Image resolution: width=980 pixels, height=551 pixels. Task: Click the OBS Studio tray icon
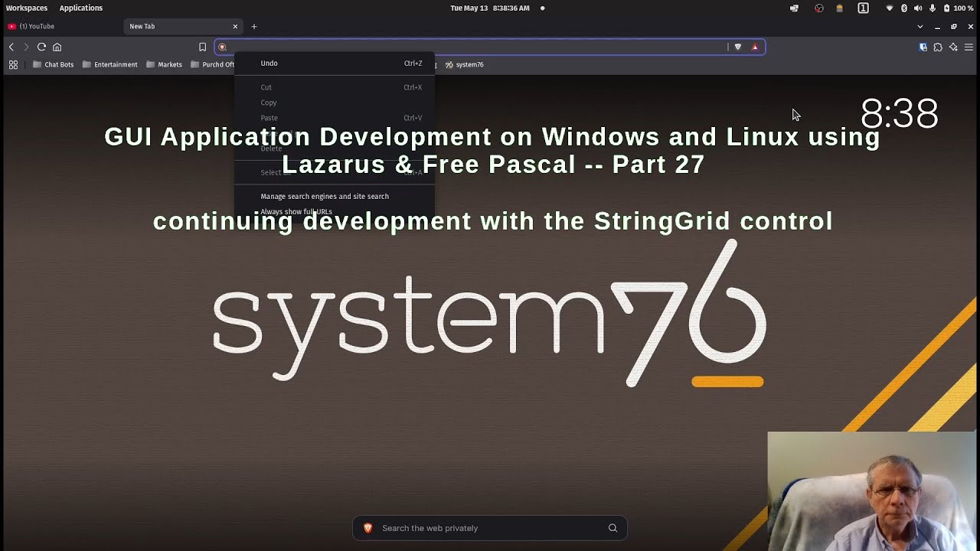click(819, 8)
